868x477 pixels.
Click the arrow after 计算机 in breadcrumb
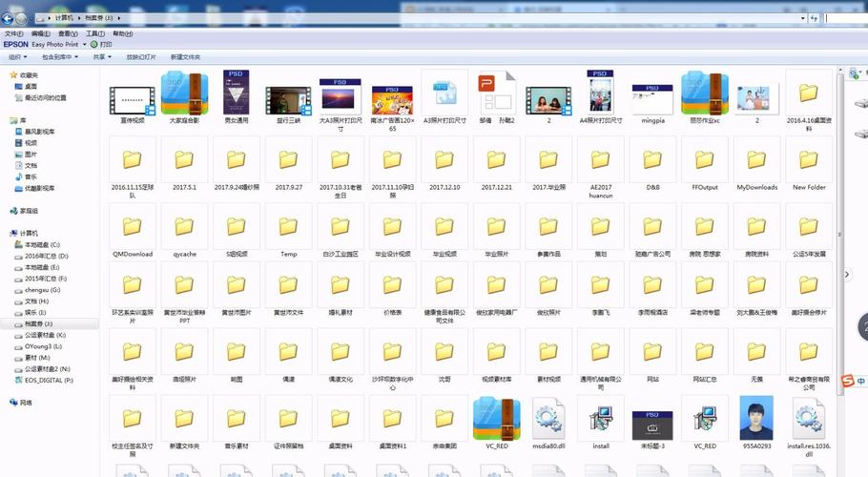tap(78, 18)
